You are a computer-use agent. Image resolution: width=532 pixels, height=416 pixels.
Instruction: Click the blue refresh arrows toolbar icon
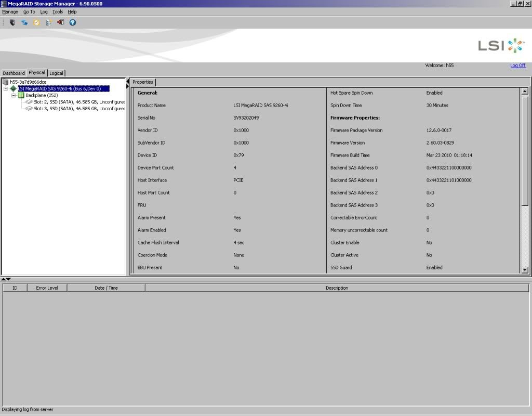pos(24,22)
